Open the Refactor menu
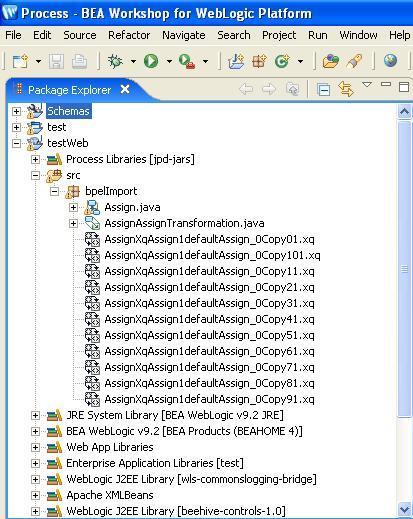Screen dimensions: 413x519 [129, 35]
